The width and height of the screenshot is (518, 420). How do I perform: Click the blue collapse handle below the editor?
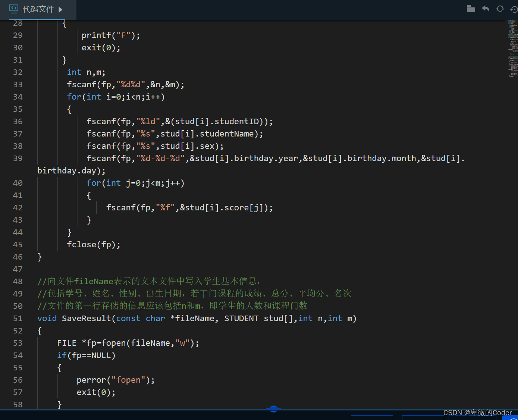click(x=273, y=409)
